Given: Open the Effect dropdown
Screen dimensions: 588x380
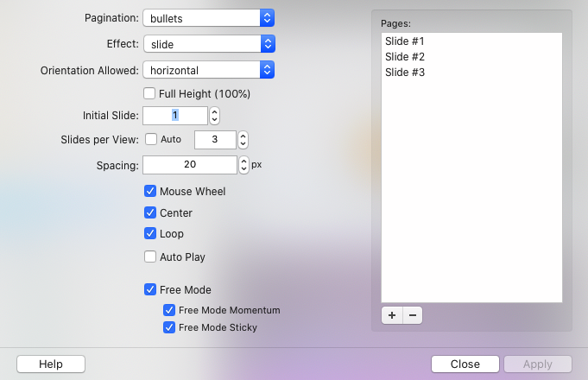Looking at the screenshot, I should pos(208,43).
